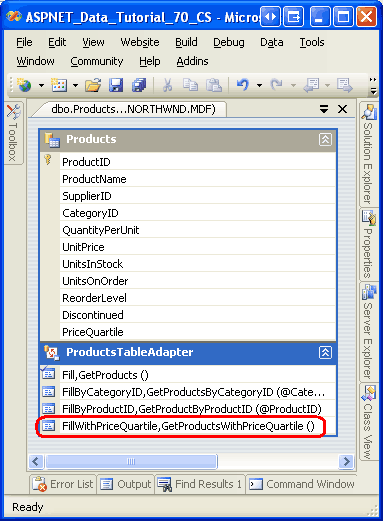Open the Solution Explorer side tab
This screenshot has width=383, height=521.
click(x=368, y=154)
